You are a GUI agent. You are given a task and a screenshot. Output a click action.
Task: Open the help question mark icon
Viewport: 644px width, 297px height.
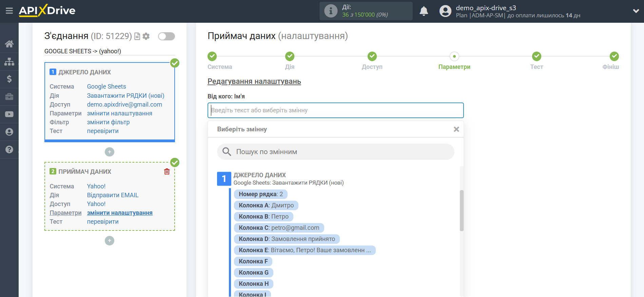coord(9,150)
